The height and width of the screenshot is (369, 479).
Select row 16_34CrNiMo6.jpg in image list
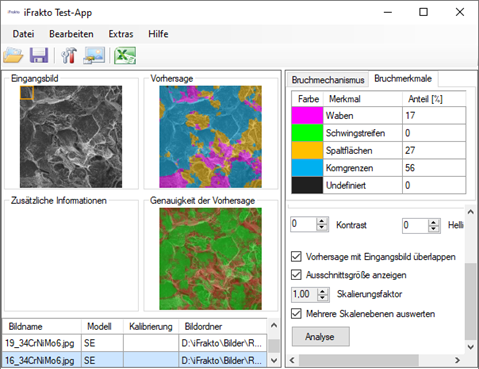135,360
